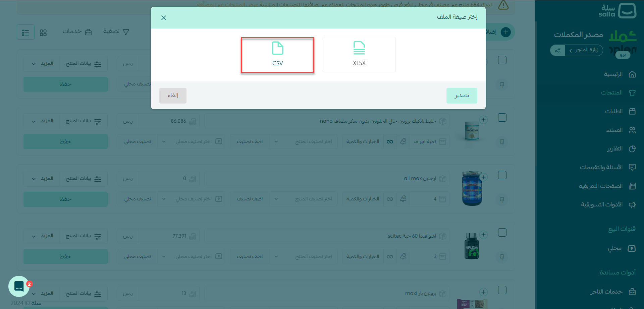
Task: Select the XLSX file format option
Action: [359, 55]
